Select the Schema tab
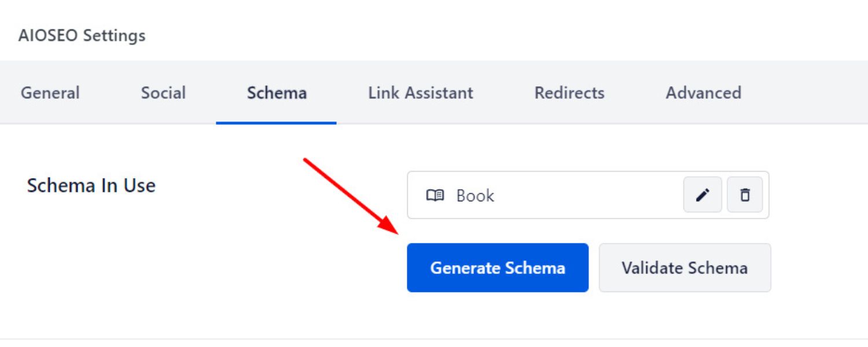This screenshot has height=347, width=868. [277, 93]
